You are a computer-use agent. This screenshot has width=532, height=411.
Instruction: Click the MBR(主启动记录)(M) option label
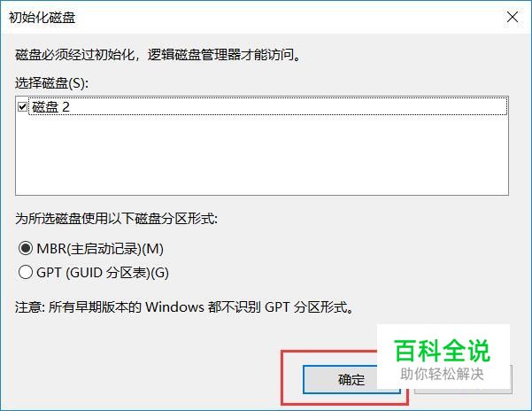point(100,249)
